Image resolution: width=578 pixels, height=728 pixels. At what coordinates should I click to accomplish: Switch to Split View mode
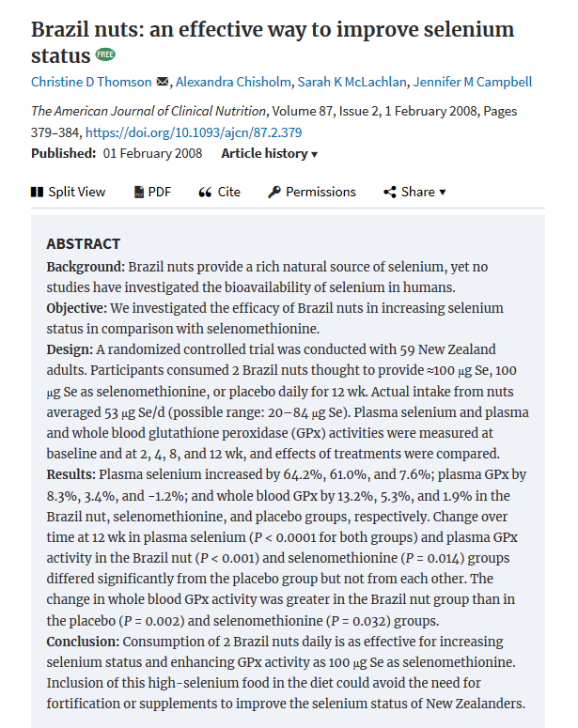76,192
